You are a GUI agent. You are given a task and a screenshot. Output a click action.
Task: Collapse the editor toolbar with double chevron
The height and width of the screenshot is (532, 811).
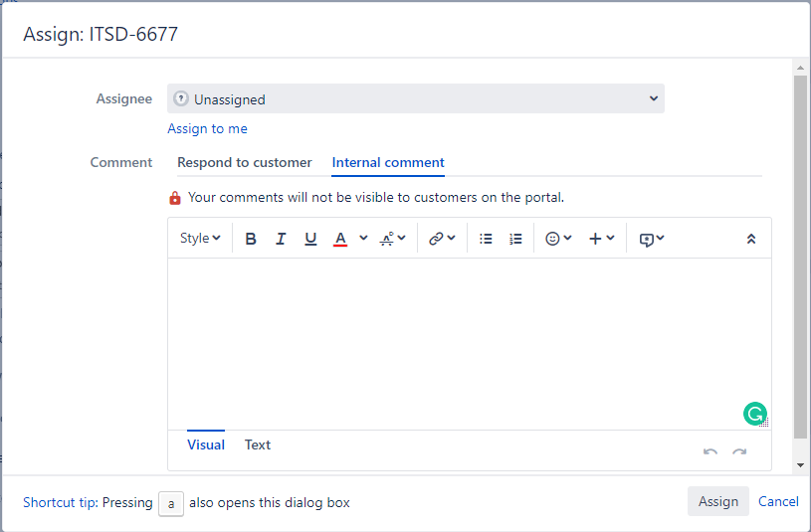751,239
